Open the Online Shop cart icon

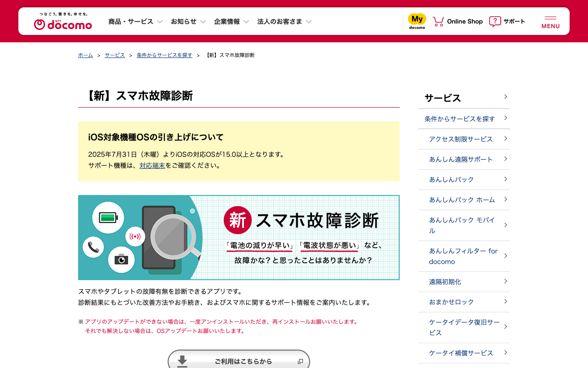(438, 22)
